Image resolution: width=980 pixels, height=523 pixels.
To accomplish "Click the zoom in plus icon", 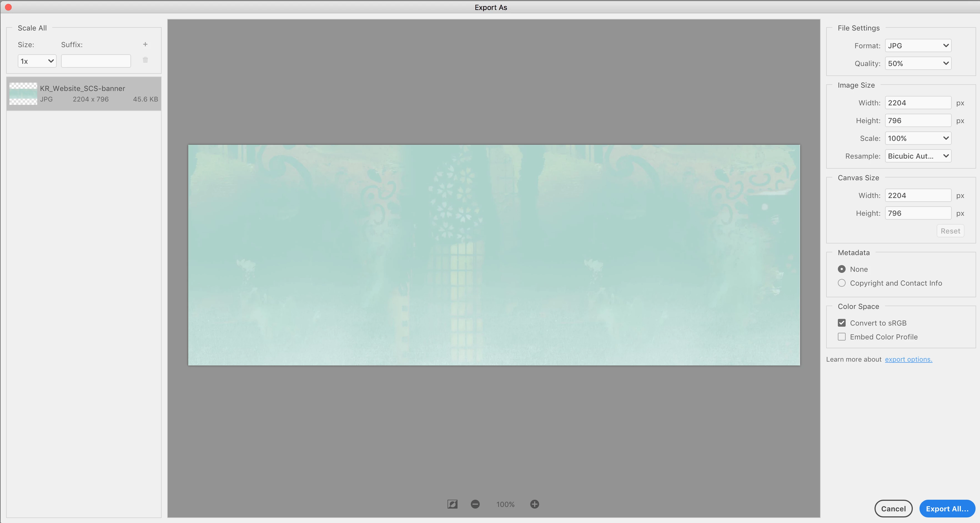I will point(534,504).
